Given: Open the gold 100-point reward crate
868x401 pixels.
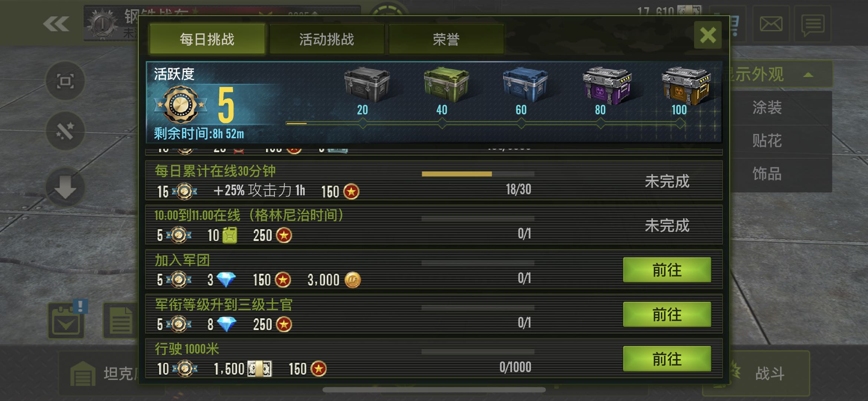Looking at the screenshot, I should click(686, 85).
